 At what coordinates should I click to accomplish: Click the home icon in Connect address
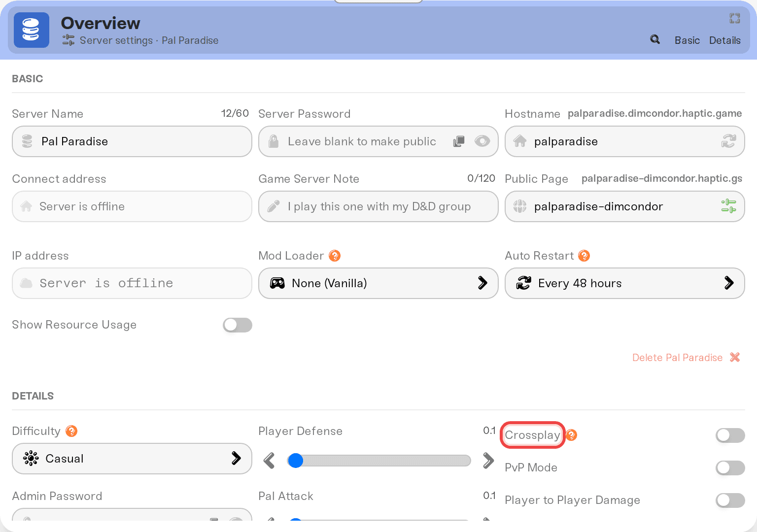pyautogui.click(x=26, y=206)
